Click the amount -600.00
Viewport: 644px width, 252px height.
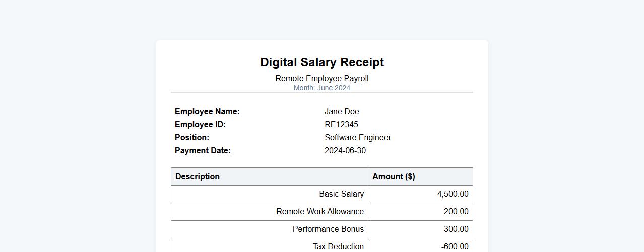pyautogui.click(x=420, y=245)
